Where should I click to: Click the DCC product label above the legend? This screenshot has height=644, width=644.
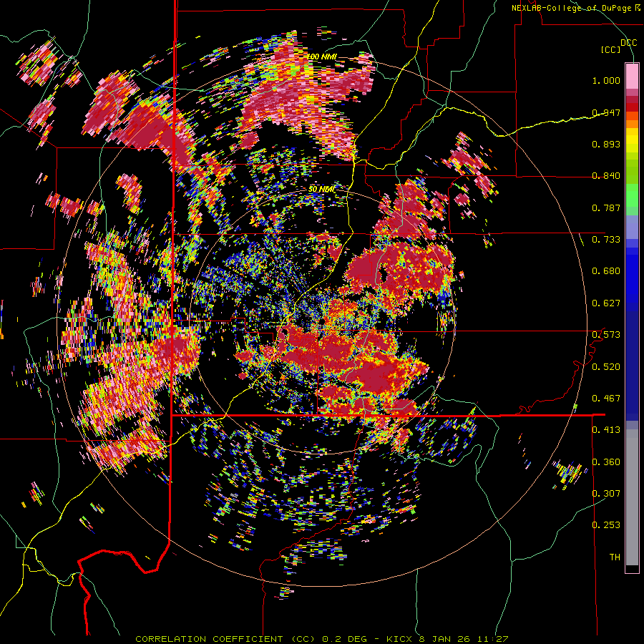(x=628, y=43)
